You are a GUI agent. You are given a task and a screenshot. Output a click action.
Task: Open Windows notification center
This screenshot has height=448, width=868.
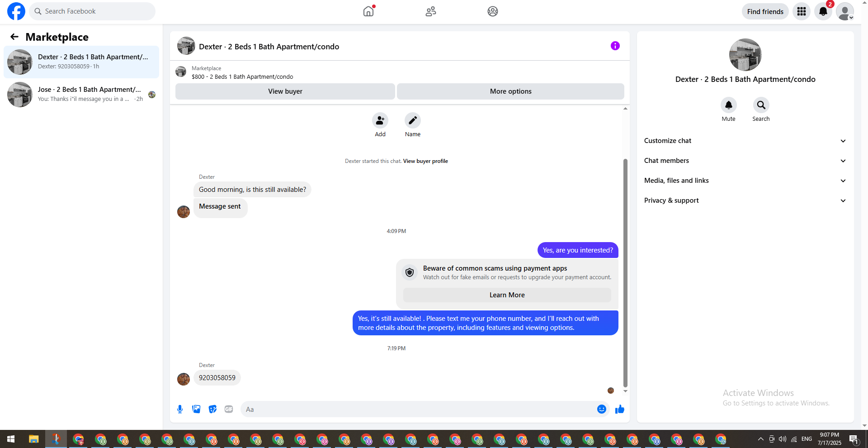pyautogui.click(x=854, y=439)
